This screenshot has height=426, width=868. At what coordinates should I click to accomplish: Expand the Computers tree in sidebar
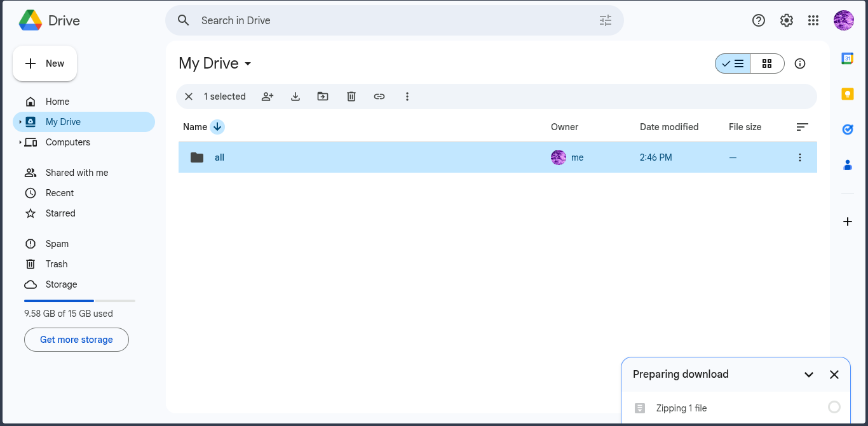click(x=20, y=142)
